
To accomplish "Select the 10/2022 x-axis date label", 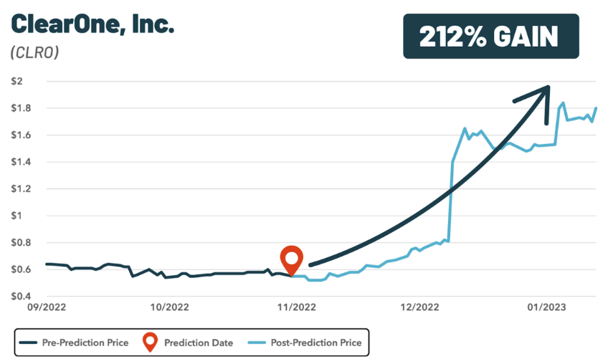I will tap(166, 307).
